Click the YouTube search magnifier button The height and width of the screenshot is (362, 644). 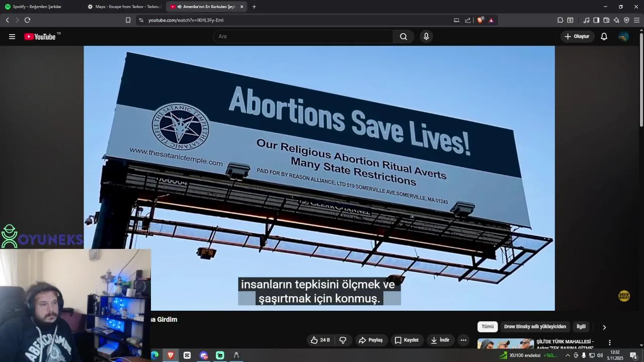404,37
